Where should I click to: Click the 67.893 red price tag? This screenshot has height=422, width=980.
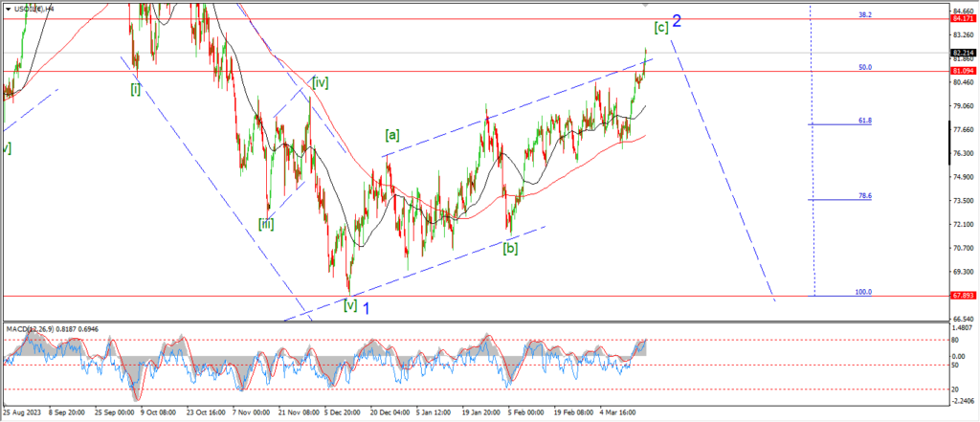962,297
